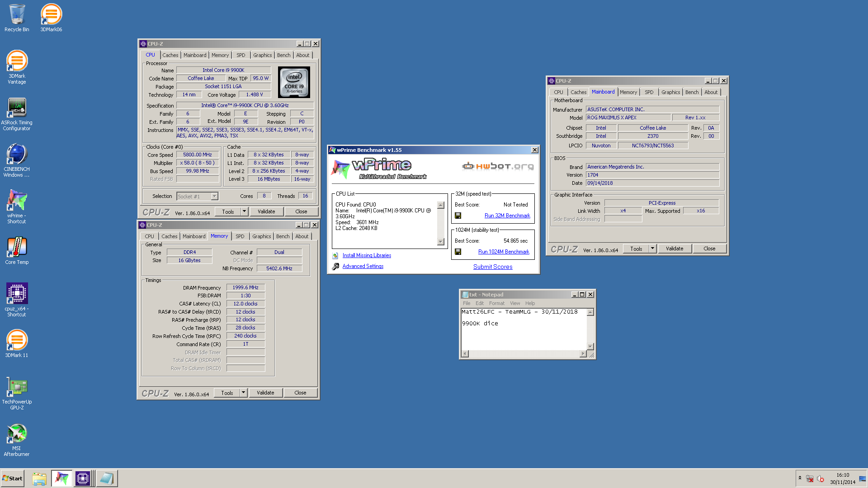Open 3DMark 11 desktop shortcut
Image resolution: width=868 pixels, height=488 pixels.
point(17,343)
